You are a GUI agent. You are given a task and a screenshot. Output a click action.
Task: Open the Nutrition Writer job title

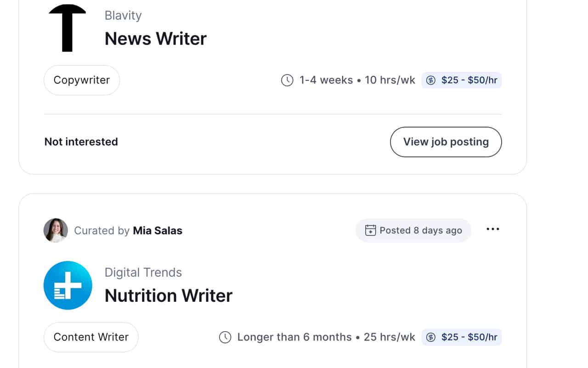(169, 295)
